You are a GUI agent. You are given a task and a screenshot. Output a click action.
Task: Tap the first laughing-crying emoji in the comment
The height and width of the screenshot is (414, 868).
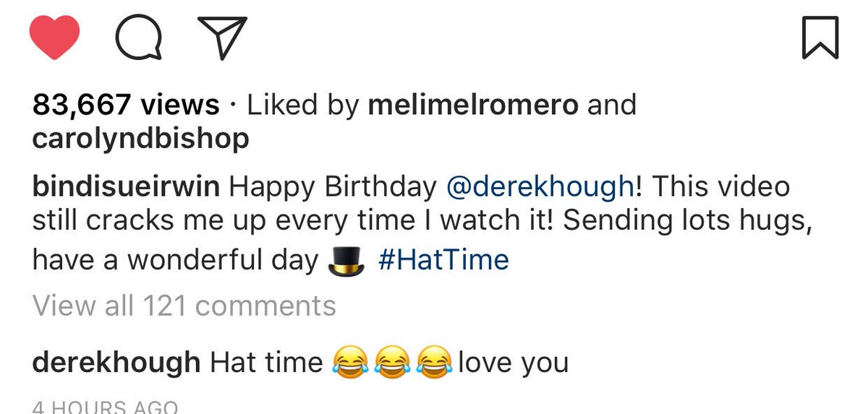(x=350, y=362)
